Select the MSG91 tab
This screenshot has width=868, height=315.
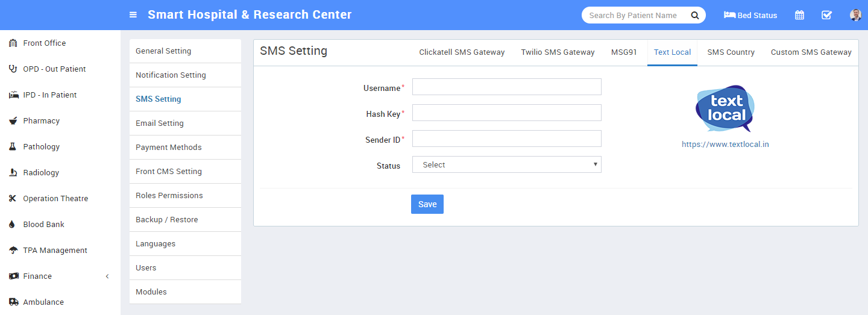click(x=624, y=52)
